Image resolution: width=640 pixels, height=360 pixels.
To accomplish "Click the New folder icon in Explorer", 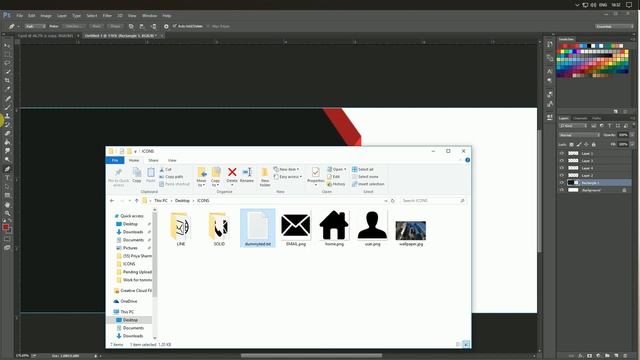I will 265,172.
